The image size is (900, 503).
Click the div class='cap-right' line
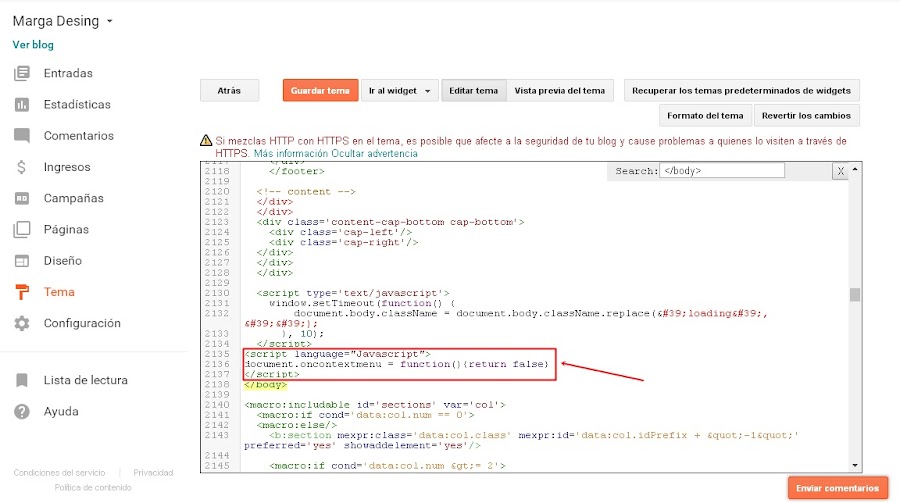(343, 242)
